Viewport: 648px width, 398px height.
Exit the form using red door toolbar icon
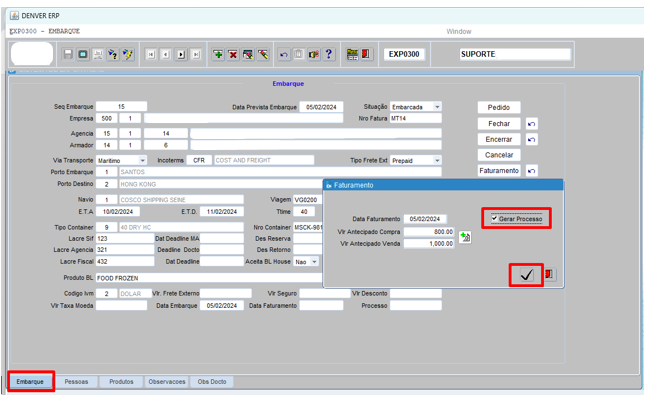[366, 54]
